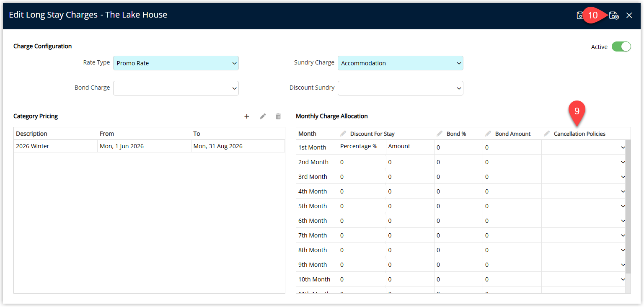Screen dimensions: 644x307
Task: Click the To column header in Category Pricing
Action: click(238, 134)
